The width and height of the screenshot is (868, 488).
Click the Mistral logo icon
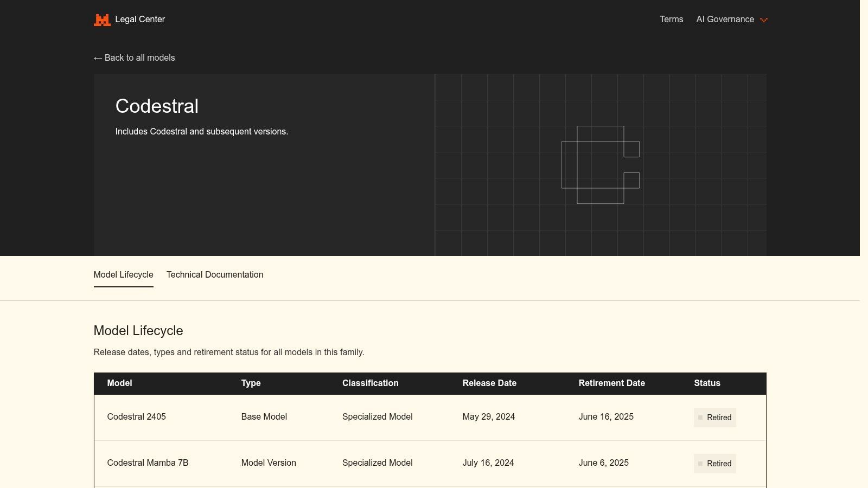click(102, 20)
